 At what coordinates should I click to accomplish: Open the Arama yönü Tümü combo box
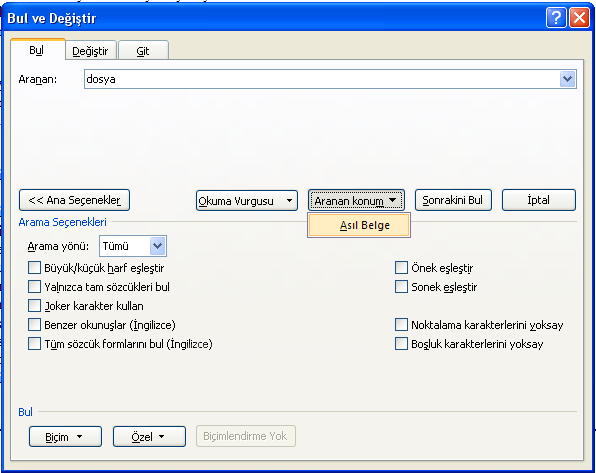click(x=133, y=246)
